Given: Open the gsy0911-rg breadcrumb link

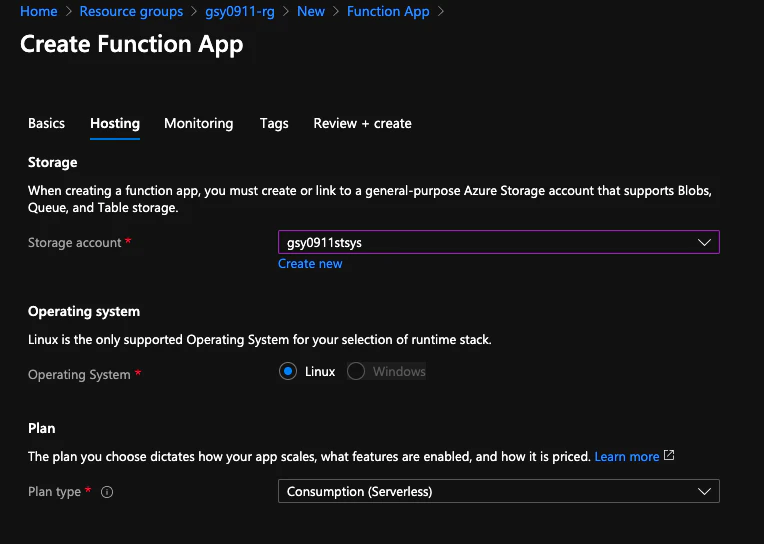Looking at the screenshot, I should (240, 11).
